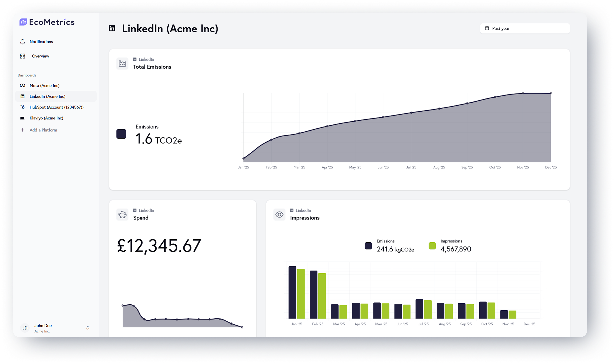Click the HubSpot sprocket icon
Viewport: 614px width, 364px height.
click(x=23, y=107)
